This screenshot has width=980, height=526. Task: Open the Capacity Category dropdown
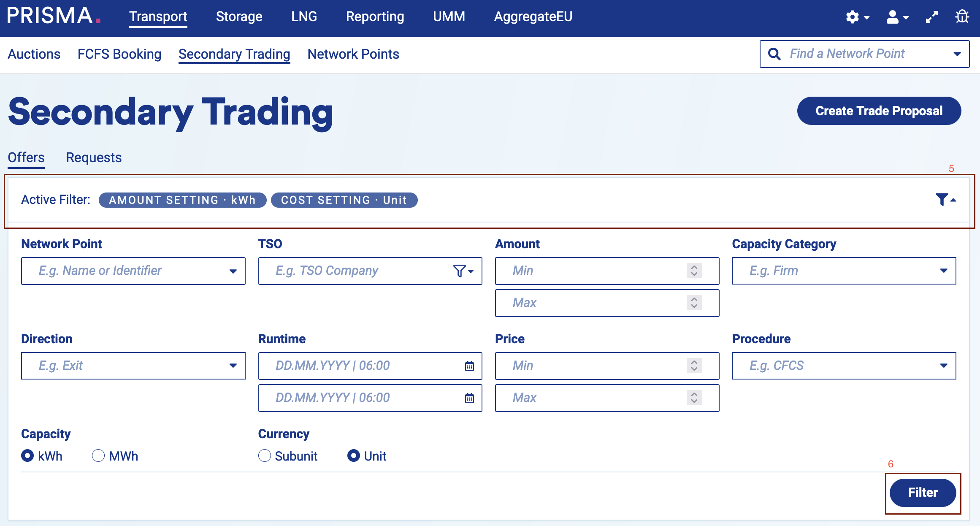tap(944, 271)
